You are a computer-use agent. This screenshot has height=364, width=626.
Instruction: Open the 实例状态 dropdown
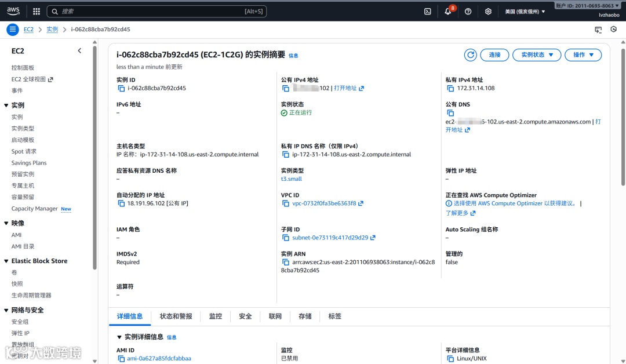(x=537, y=55)
